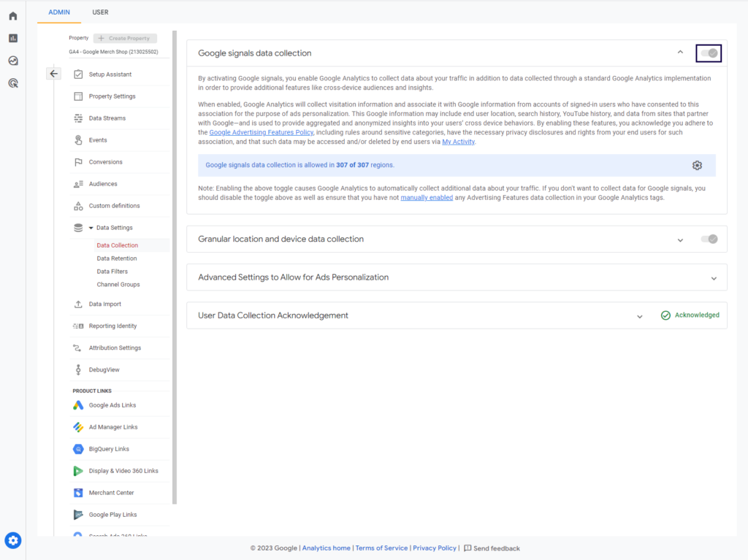Click the BigQuery Links label
The width and height of the screenshot is (748, 560).
click(x=109, y=449)
